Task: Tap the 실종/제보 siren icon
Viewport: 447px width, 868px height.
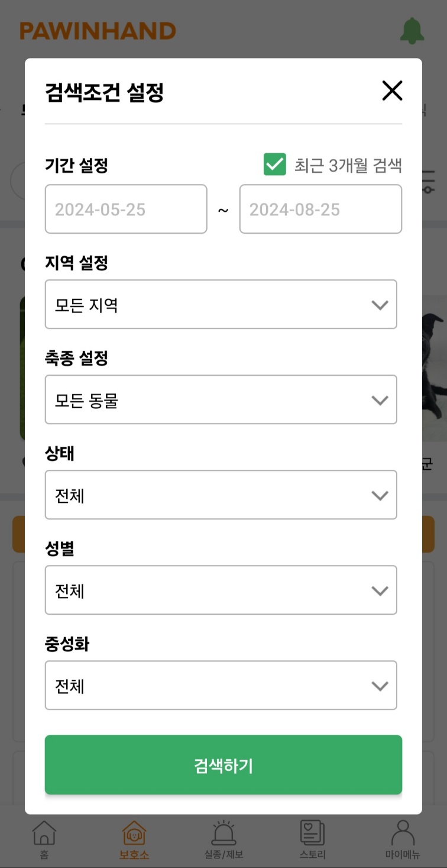Action: (223, 834)
